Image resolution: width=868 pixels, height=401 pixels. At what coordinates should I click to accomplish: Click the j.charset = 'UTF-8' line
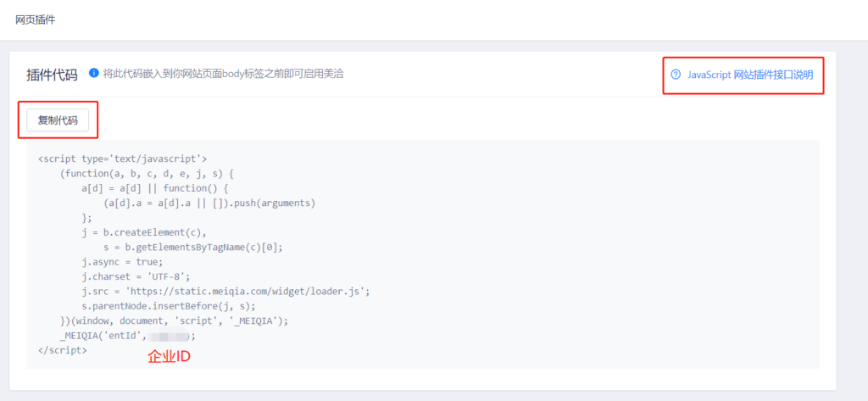(136, 276)
